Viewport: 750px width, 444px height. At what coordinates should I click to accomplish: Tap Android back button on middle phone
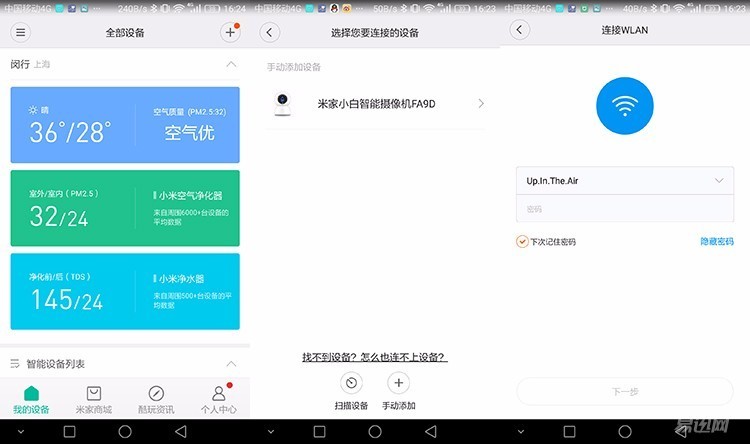pos(430,432)
